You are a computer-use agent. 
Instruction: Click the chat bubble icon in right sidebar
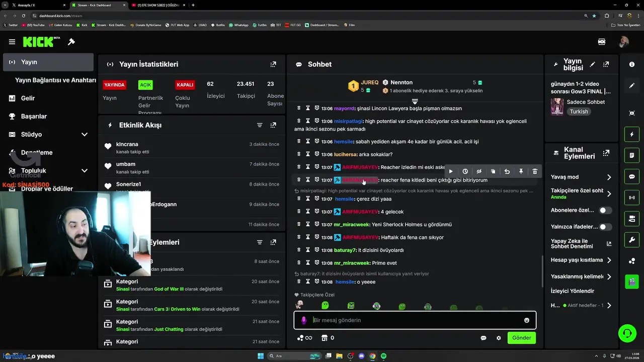[x=632, y=177]
